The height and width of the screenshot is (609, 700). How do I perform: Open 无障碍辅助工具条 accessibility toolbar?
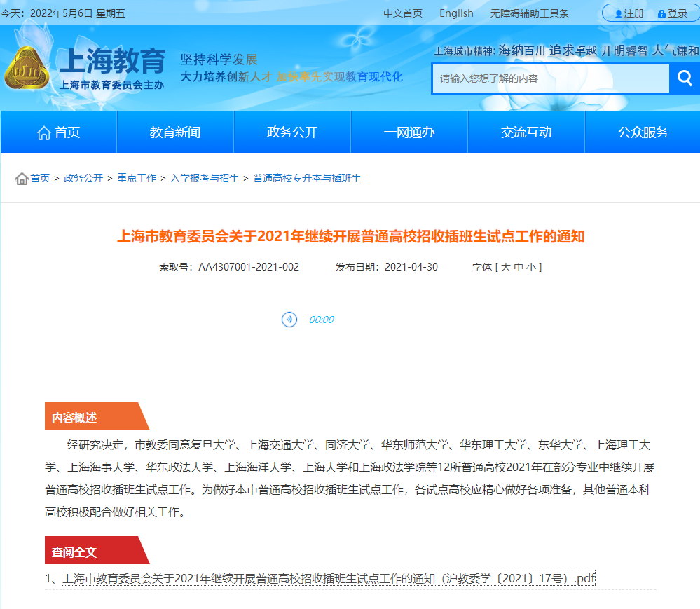coord(530,13)
